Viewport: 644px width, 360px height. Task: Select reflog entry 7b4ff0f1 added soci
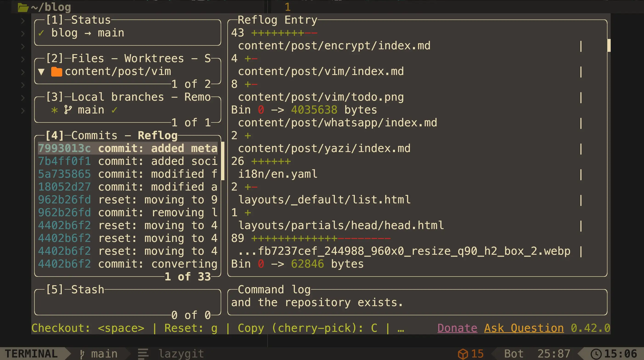[127, 161]
